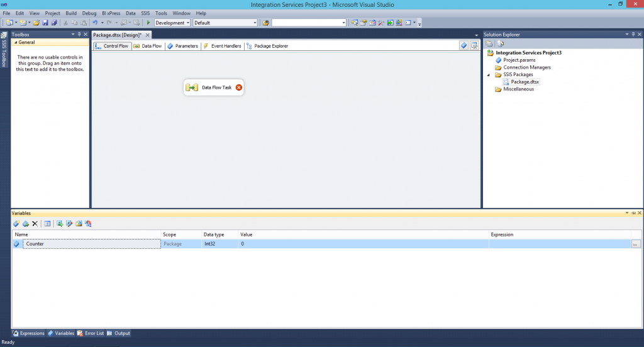Click the Undo icon in main toolbar
Viewport: 644px width, 347px height.
pyautogui.click(x=96, y=23)
